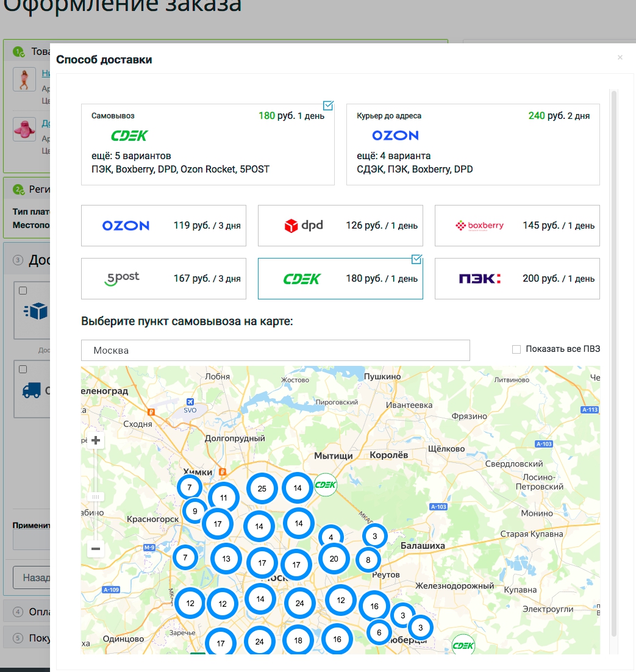The width and height of the screenshot is (636, 672).
Task: Choose the OZON 119 руб. pickup tile
Action: (x=163, y=226)
